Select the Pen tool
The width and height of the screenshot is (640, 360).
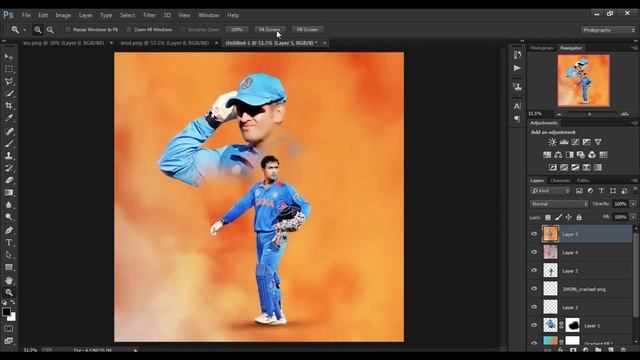(x=9, y=230)
